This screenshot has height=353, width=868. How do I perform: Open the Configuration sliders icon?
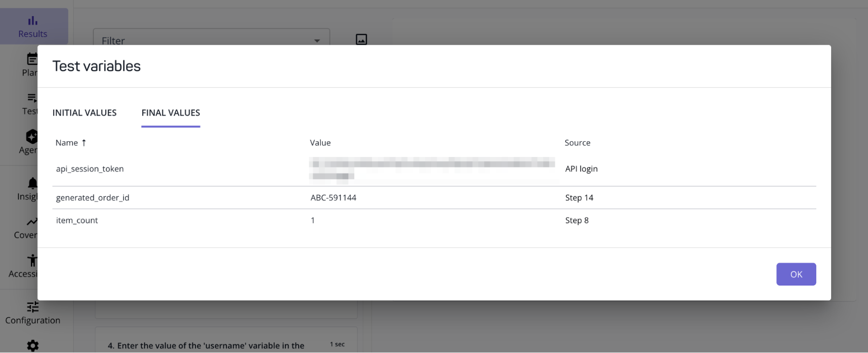point(33,307)
